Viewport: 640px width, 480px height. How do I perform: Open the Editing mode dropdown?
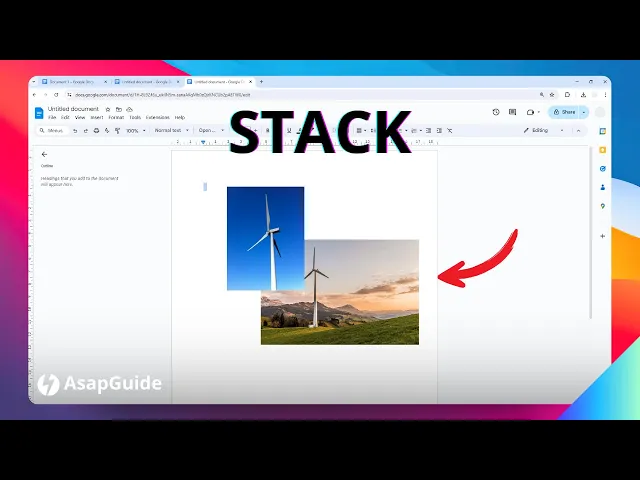click(x=541, y=130)
